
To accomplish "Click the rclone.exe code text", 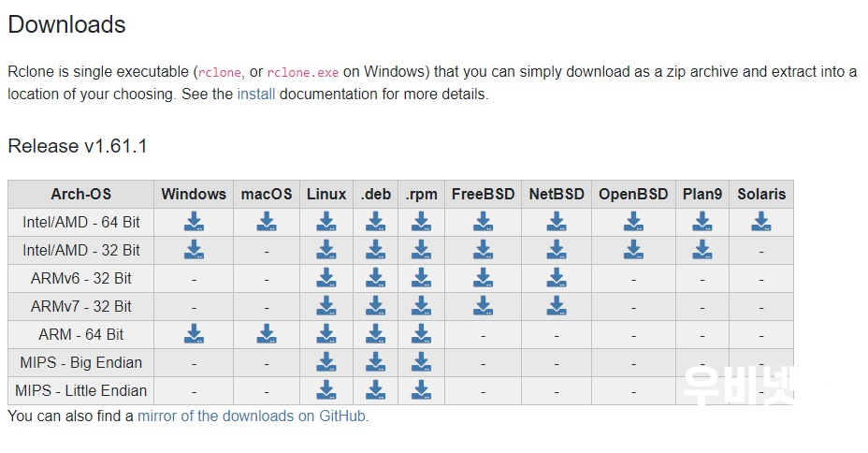I will 303,73.
